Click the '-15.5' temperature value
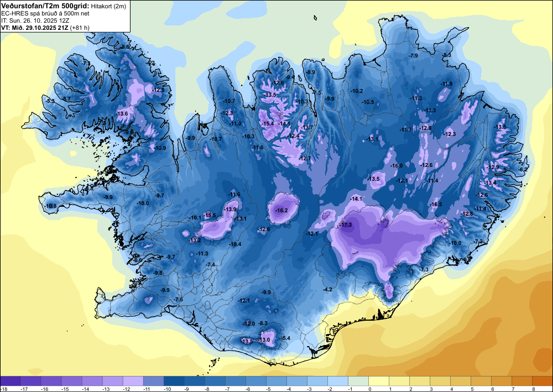 click(x=210, y=216)
